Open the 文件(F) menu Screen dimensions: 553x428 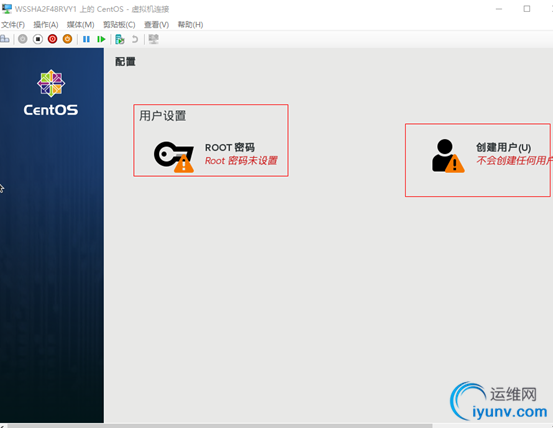[x=13, y=25]
